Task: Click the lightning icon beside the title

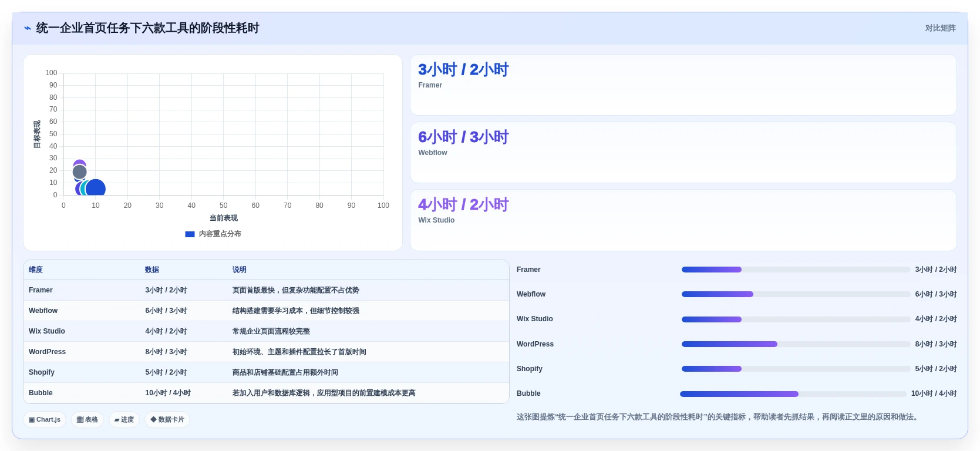Action: 28,28
